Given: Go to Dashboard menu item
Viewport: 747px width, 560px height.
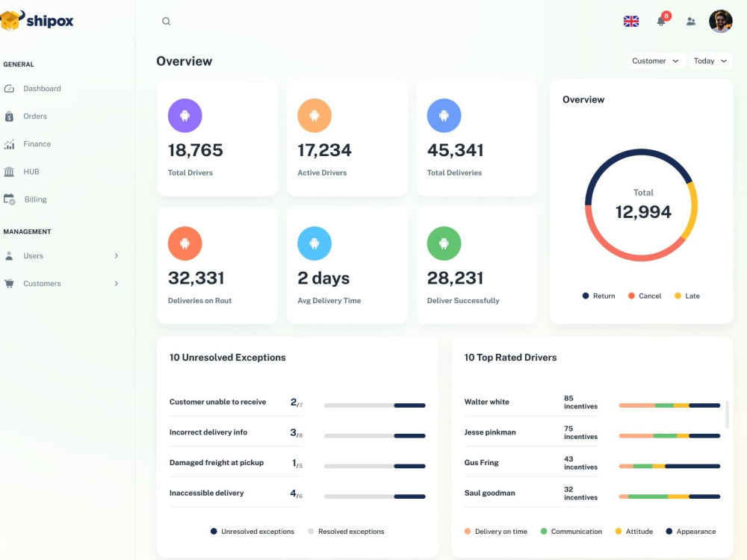Looking at the screenshot, I should coord(42,89).
